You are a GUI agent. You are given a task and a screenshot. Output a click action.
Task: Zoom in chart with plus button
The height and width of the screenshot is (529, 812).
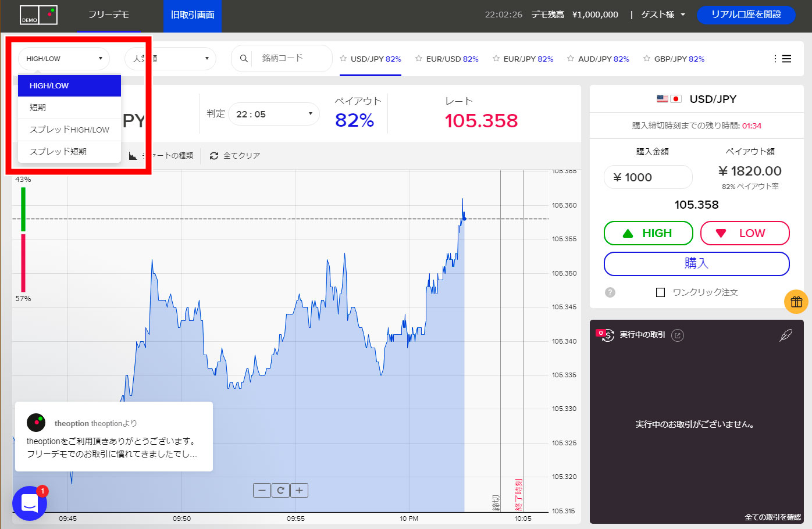pyautogui.click(x=299, y=490)
